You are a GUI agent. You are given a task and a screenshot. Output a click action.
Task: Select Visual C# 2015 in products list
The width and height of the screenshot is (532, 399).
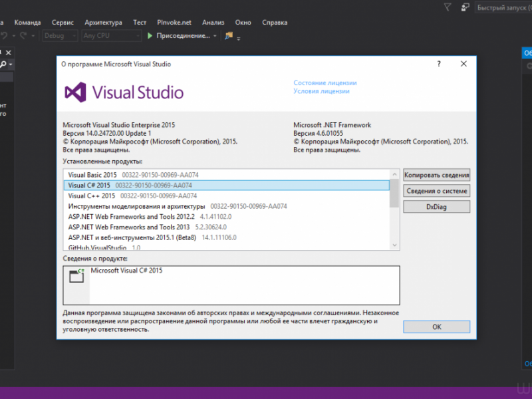pyautogui.click(x=226, y=186)
